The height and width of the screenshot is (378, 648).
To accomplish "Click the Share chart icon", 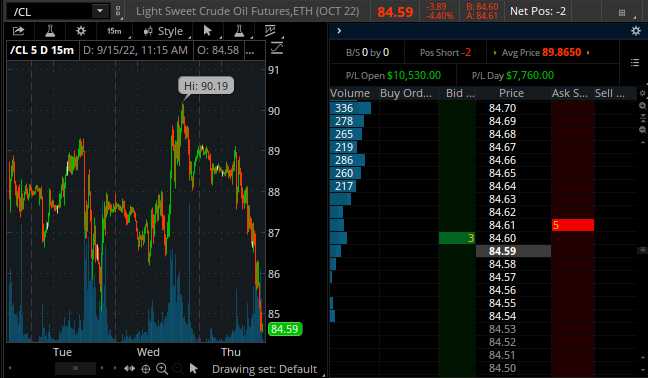I will 18,31.
